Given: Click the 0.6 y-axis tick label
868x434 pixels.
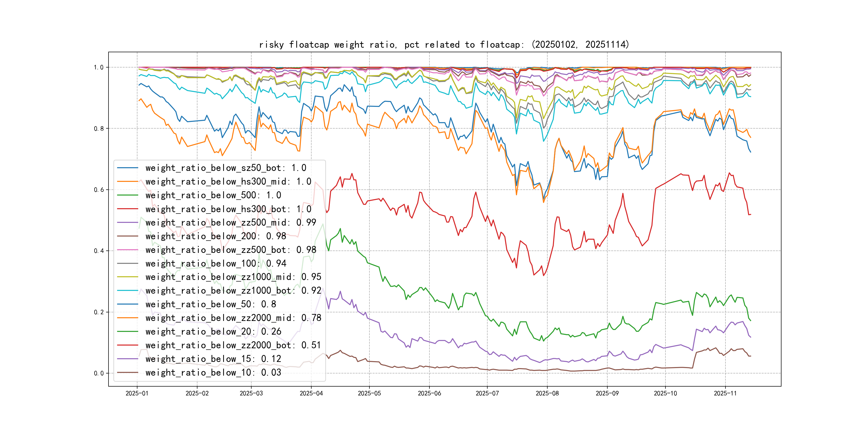Looking at the screenshot, I should (x=99, y=190).
